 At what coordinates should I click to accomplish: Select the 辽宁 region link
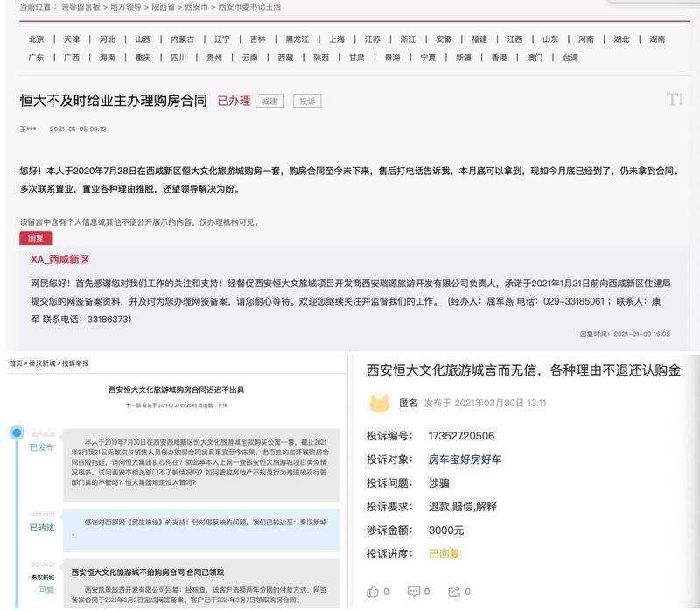click(222, 39)
